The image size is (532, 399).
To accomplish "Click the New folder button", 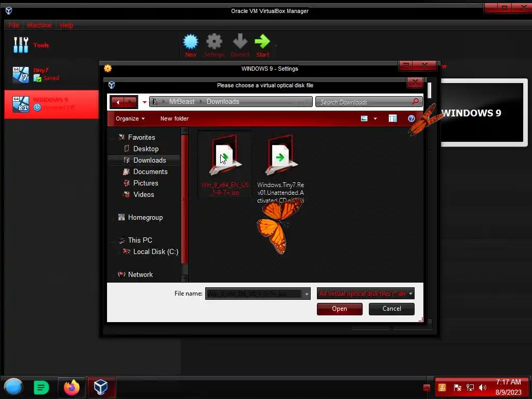I will pyautogui.click(x=175, y=118).
